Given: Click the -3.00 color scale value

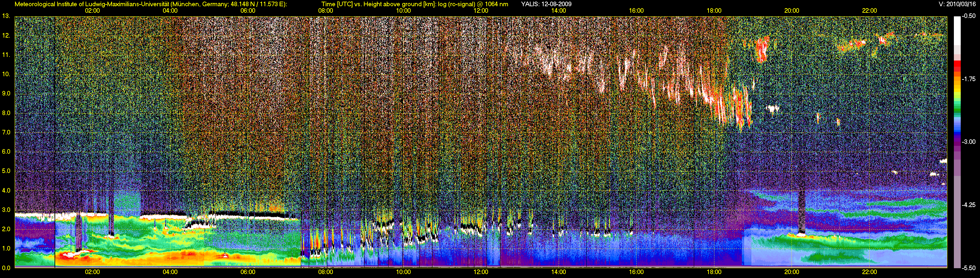Looking at the screenshot, I should (969, 142).
